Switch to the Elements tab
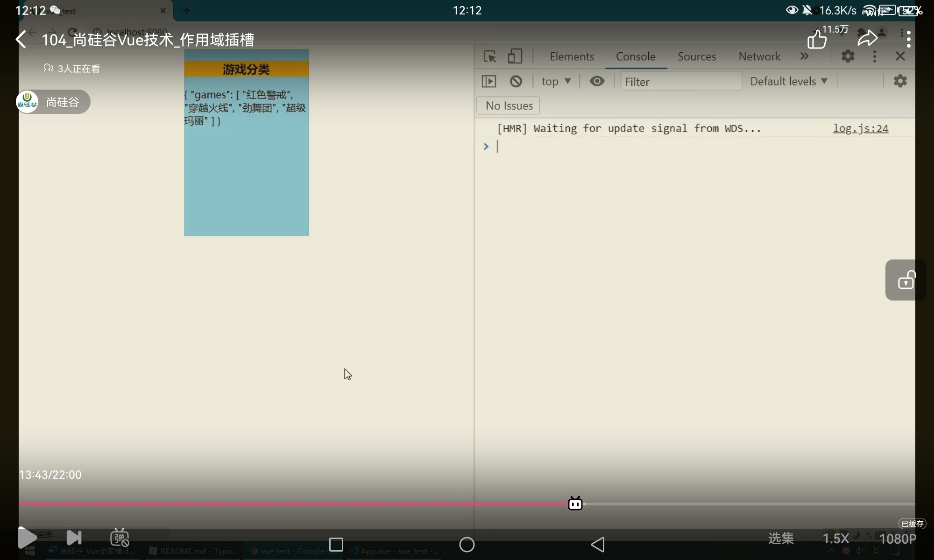This screenshot has width=934, height=560. click(x=572, y=56)
